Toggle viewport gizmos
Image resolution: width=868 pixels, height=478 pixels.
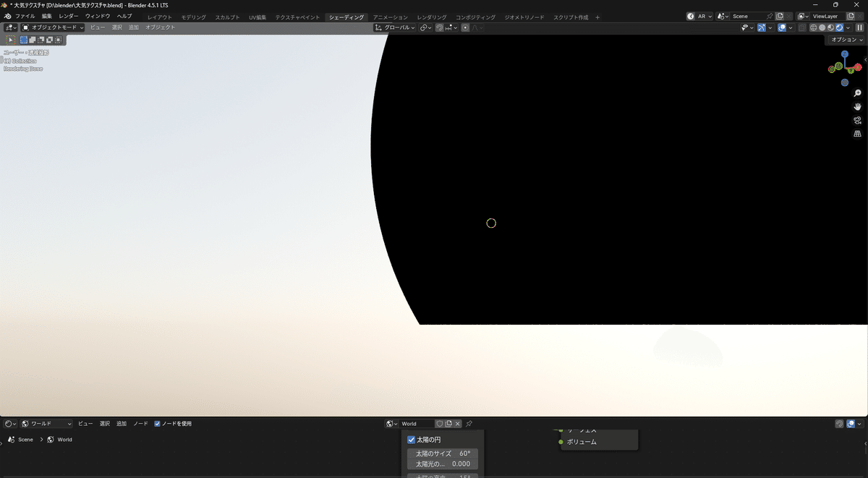tap(762, 27)
